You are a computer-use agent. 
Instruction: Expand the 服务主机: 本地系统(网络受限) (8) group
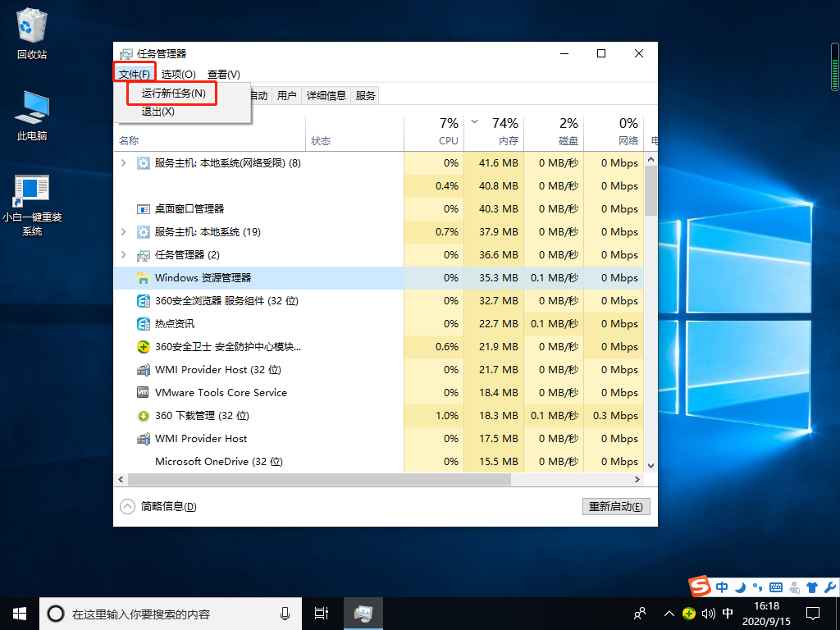coord(125,162)
